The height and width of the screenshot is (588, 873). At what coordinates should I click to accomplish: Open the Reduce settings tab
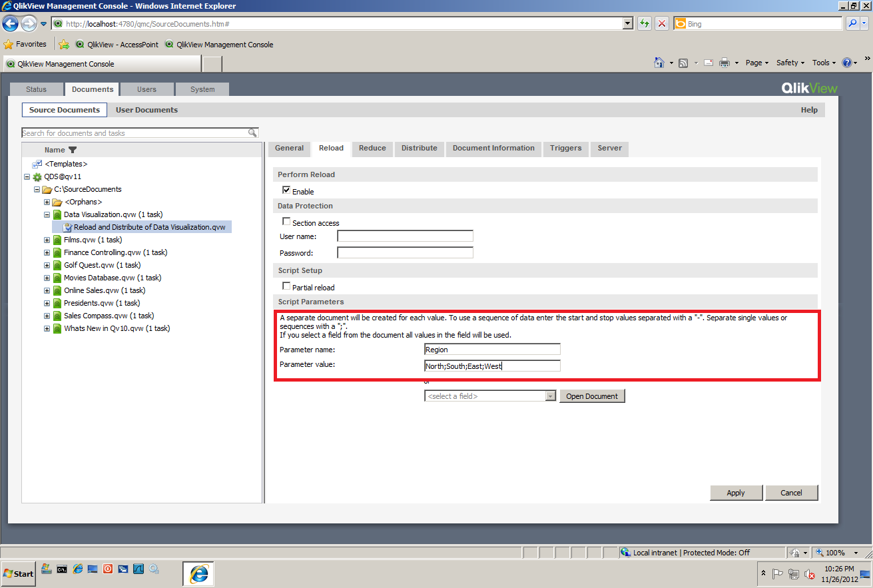point(372,148)
